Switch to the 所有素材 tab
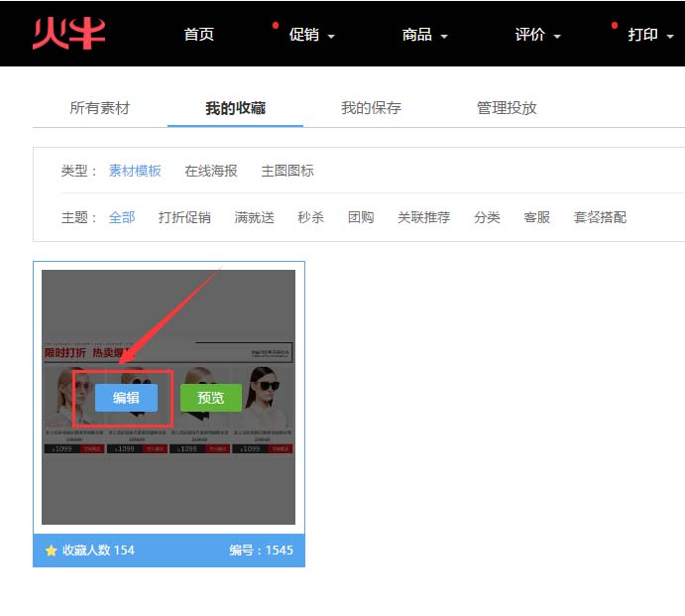This screenshot has width=685, height=616. (x=100, y=108)
